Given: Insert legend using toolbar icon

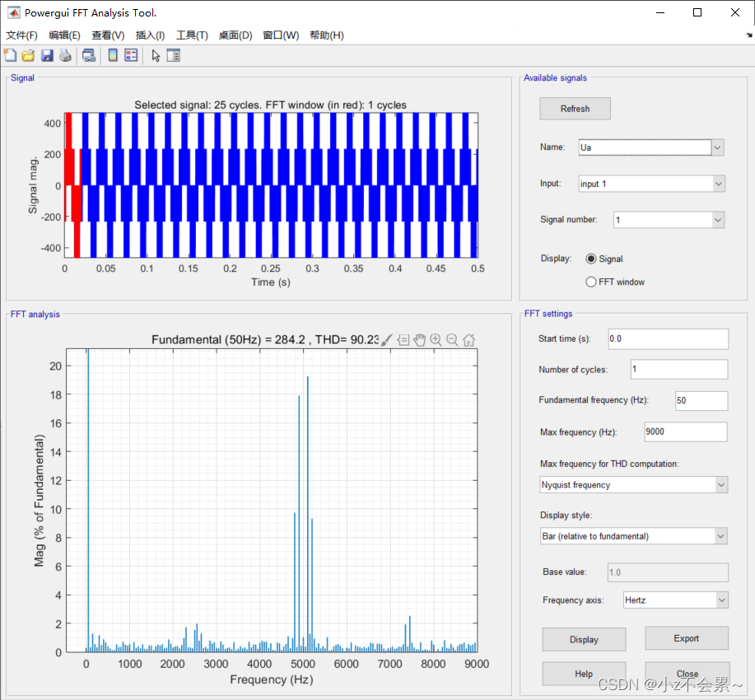Looking at the screenshot, I should pos(131,55).
